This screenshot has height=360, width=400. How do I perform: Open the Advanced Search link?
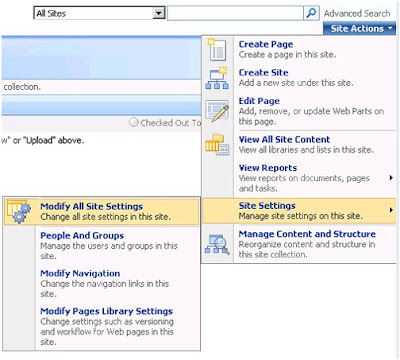tap(357, 13)
